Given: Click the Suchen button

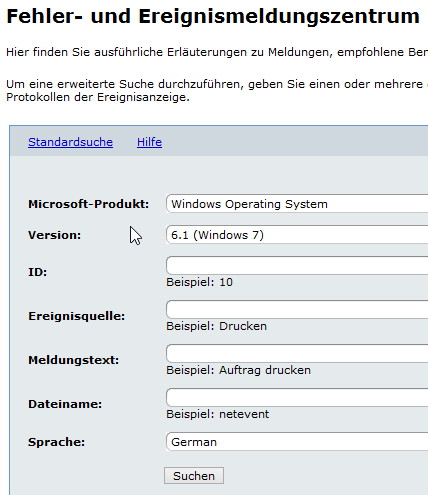Looking at the screenshot, I should tap(194, 476).
